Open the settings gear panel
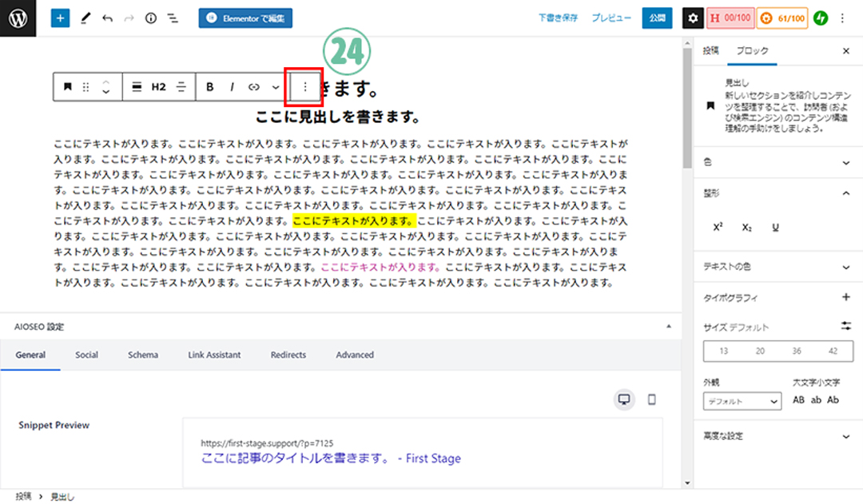The image size is (863, 504). coord(693,18)
